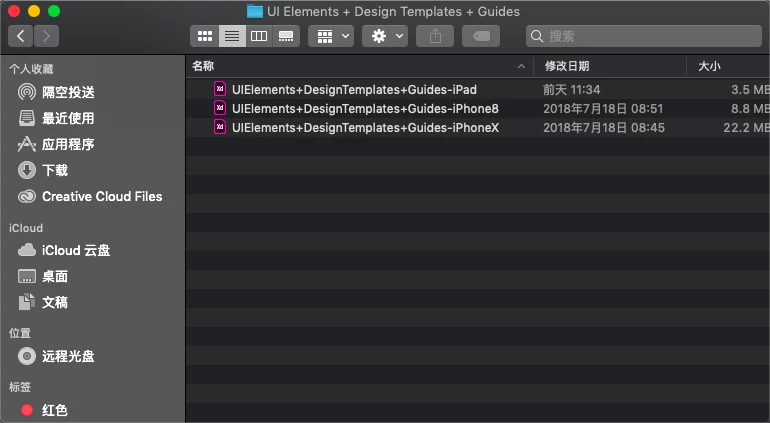Open Creative Cloud Files in sidebar
This screenshot has width=770, height=423.
pyautogui.click(x=102, y=196)
